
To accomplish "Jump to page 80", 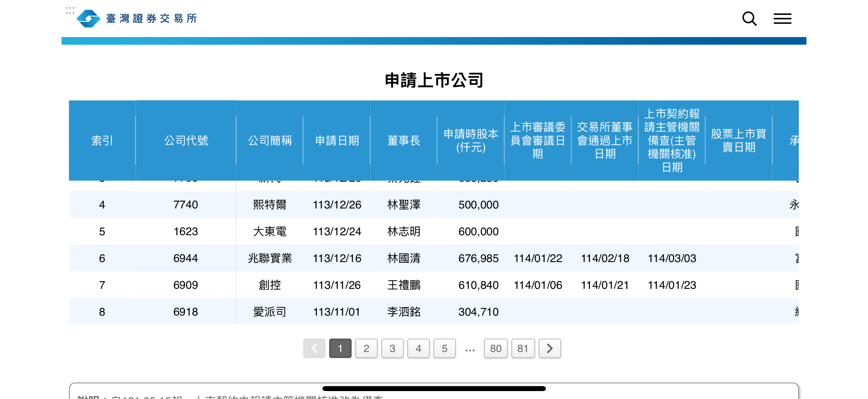I will [x=495, y=348].
